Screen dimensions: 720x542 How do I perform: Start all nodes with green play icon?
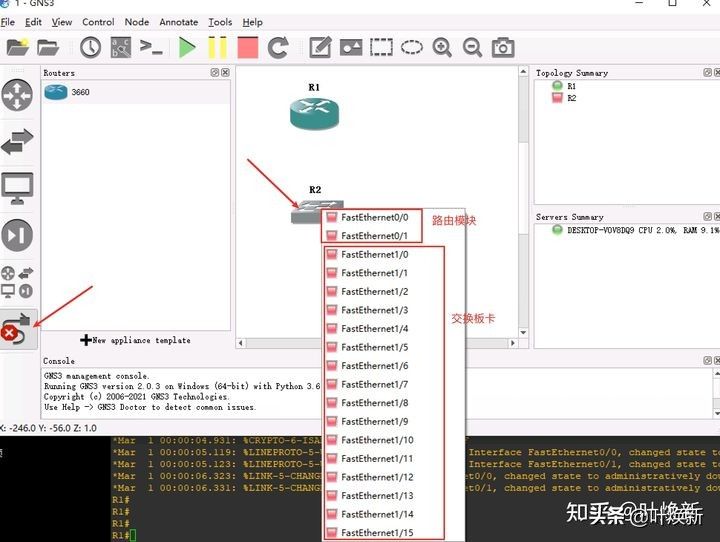tap(187, 46)
